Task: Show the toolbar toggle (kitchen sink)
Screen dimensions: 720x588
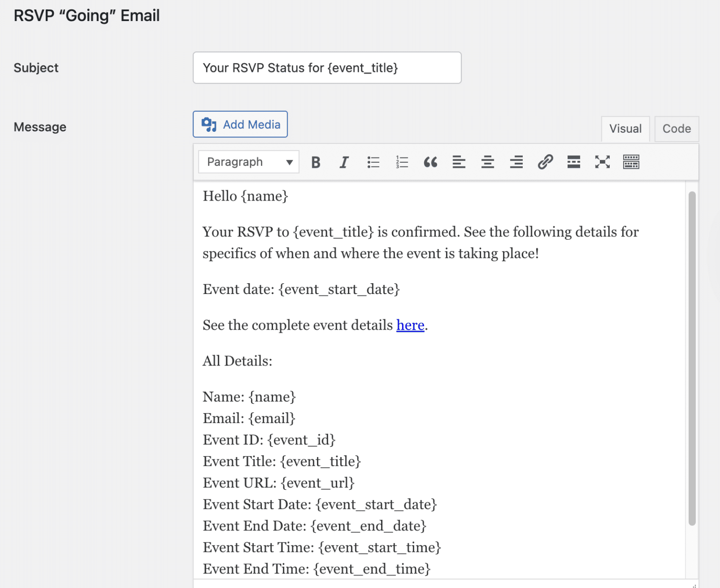Action: (x=631, y=162)
